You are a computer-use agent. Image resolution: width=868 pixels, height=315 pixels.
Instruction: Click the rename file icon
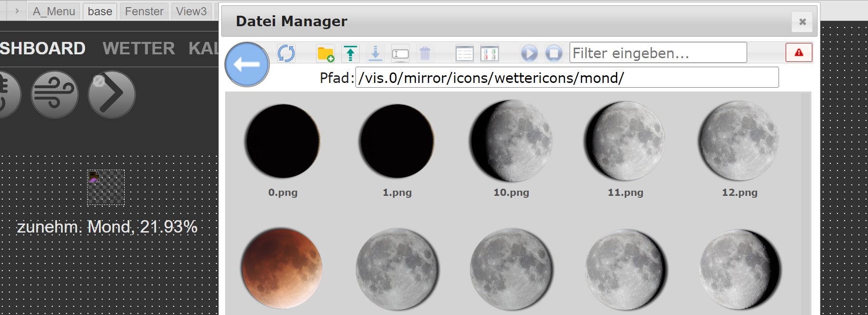point(400,53)
